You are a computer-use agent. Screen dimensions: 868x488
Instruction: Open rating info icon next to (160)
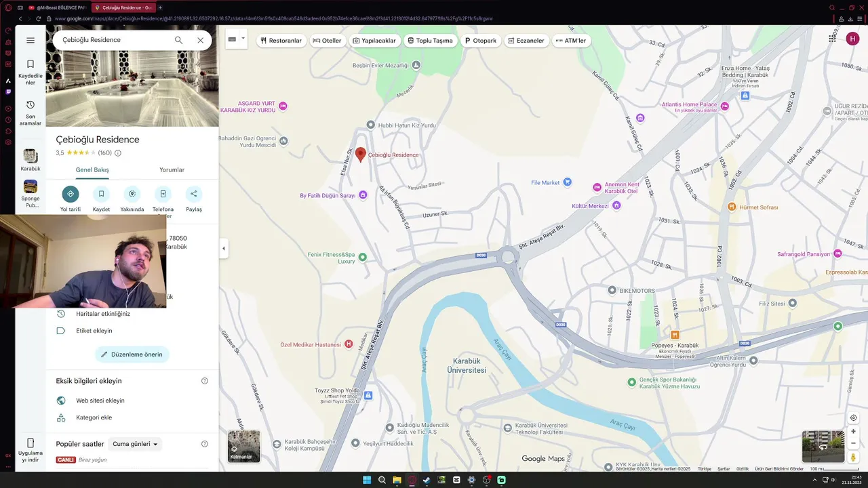pos(118,153)
